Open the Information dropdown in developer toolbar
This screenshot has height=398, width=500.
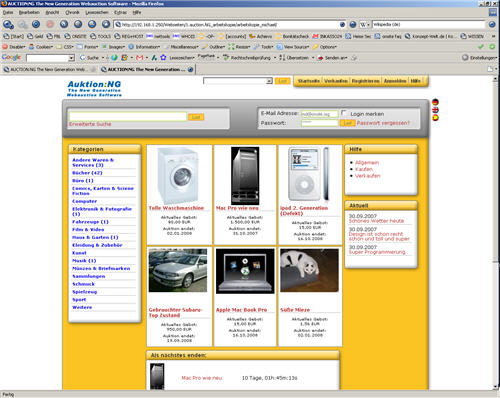click(144, 47)
